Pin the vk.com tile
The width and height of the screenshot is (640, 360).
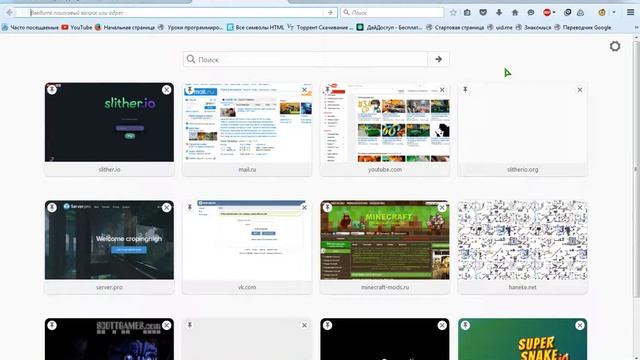click(189, 207)
